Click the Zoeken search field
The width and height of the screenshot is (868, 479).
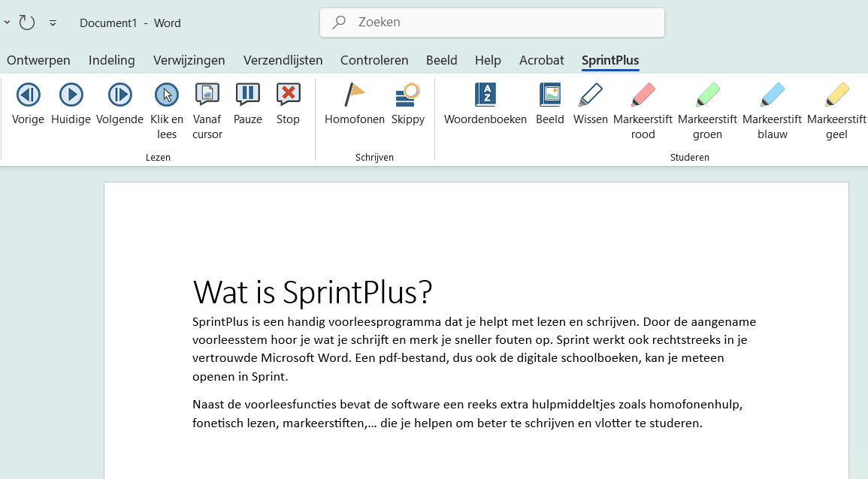(492, 22)
